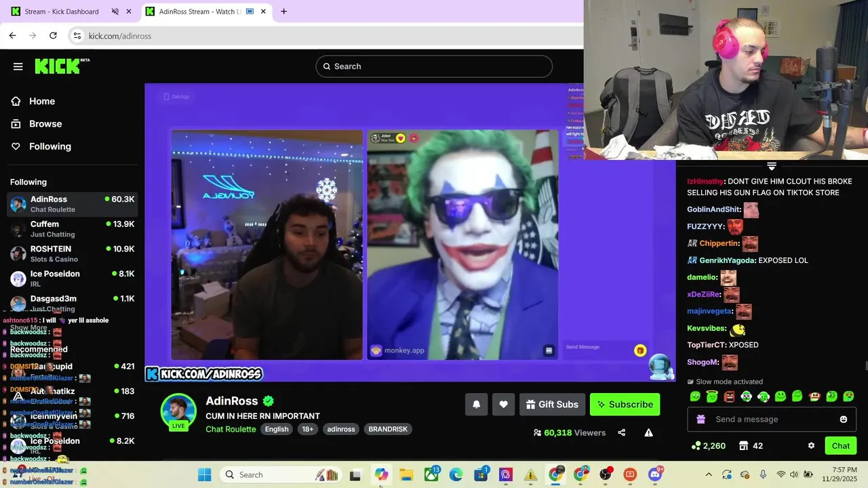Click the AdinRoss channel avatar
The height and width of the screenshot is (488, 868).
coord(178,411)
